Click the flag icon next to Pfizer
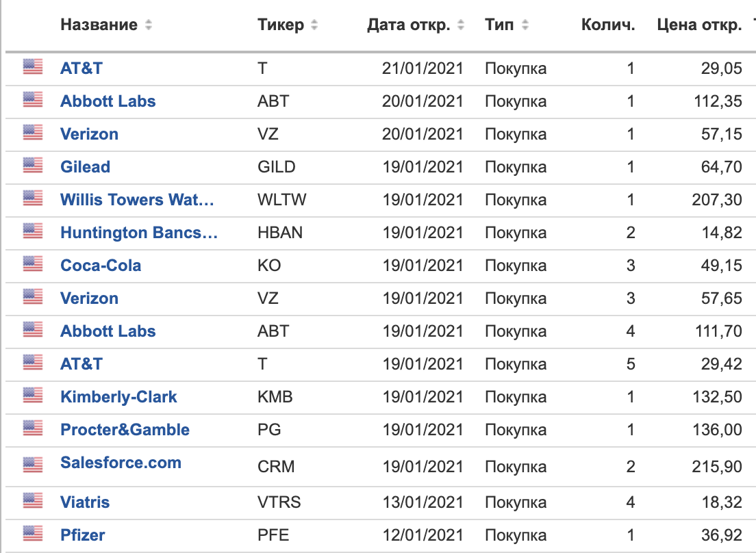Viewport: 756px width, 553px height. pos(32,532)
